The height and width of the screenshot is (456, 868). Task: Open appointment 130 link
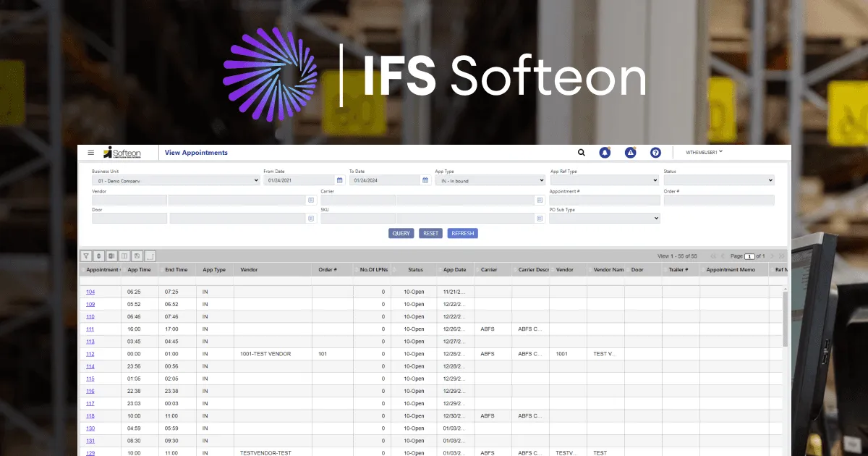tap(90, 428)
